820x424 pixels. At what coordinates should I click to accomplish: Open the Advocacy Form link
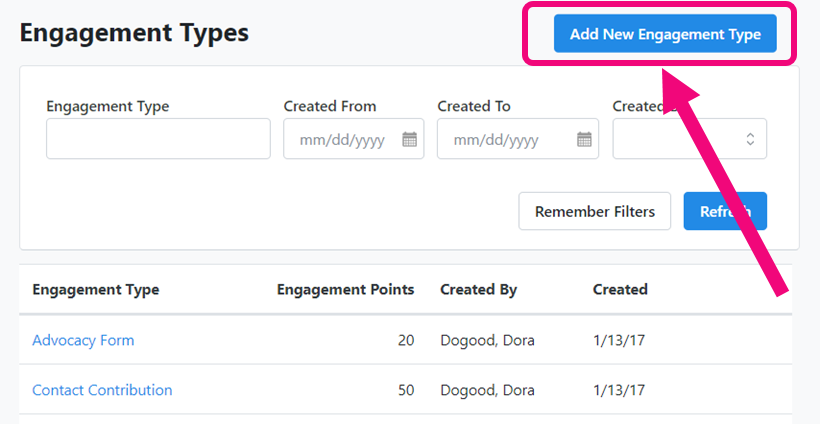click(x=83, y=340)
